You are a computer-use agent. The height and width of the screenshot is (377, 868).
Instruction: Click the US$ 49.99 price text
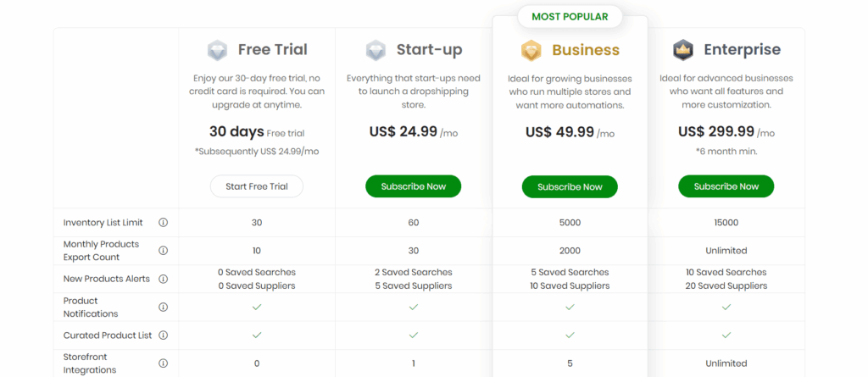point(559,132)
